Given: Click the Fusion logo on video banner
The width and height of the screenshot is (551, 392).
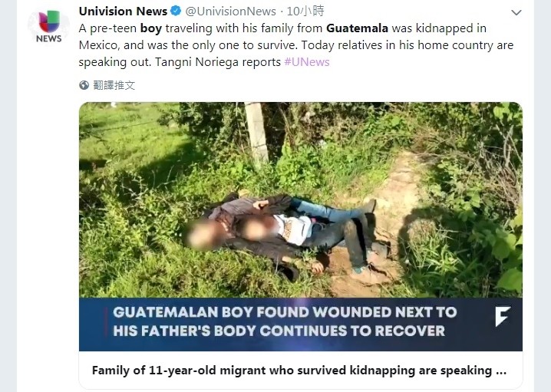Looking at the screenshot, I should coord(502,316).
